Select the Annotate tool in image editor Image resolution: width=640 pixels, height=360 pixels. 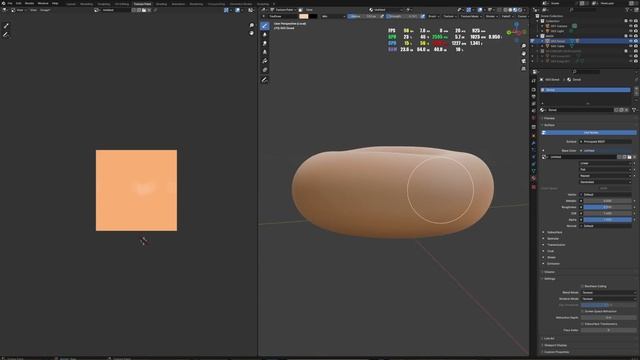[6, 35]
